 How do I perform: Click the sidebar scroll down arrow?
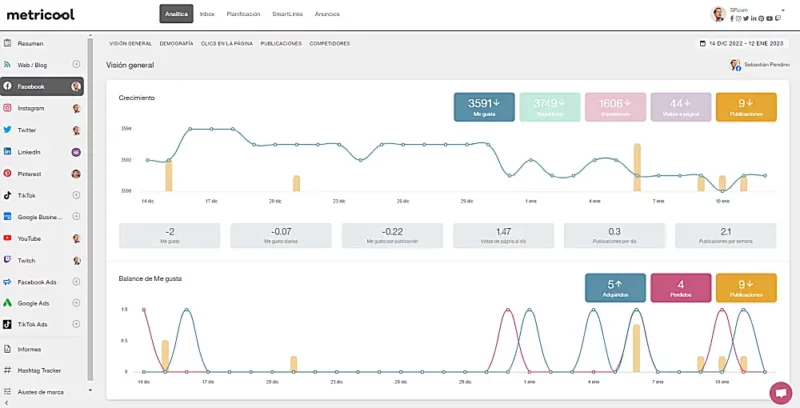coord(90,390)
